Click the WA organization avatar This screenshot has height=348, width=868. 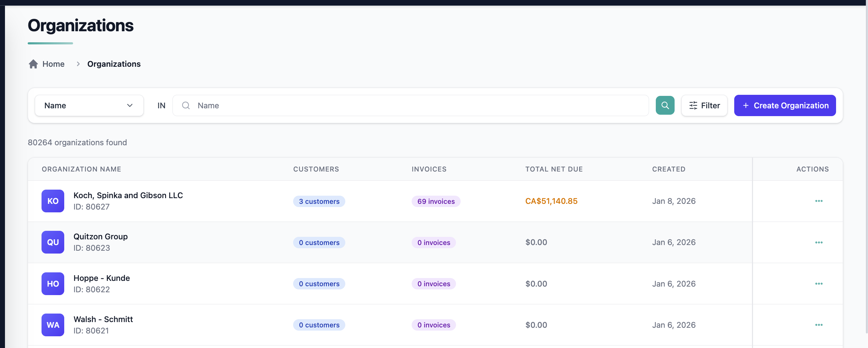pyautogui.click(x=53, y=325)
